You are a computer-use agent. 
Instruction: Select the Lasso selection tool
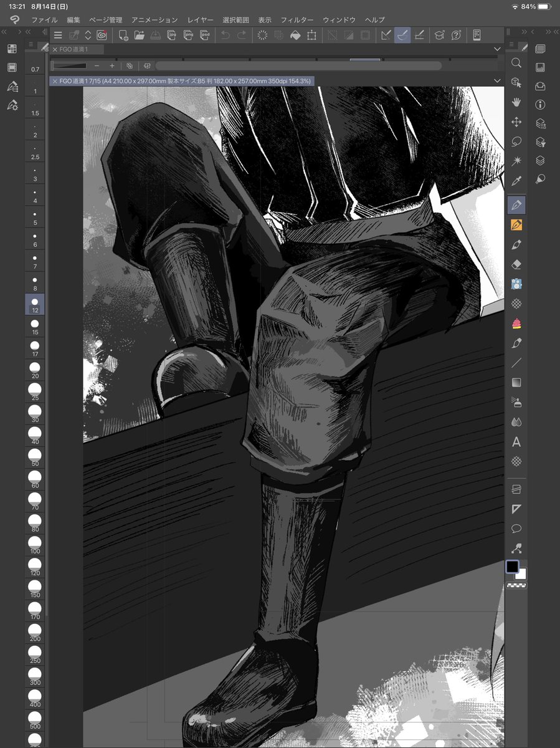(x=516, y=141)
